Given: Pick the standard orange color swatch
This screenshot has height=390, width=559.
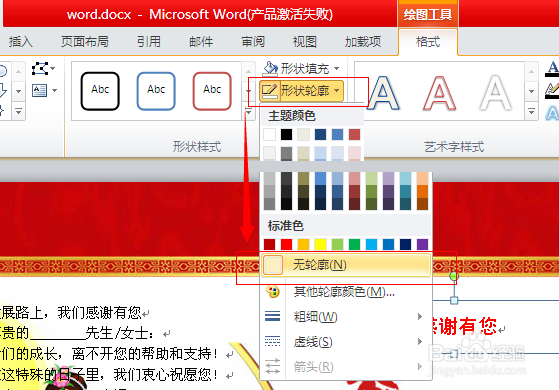Looking at the screenshot, I should tap(303, 245).
